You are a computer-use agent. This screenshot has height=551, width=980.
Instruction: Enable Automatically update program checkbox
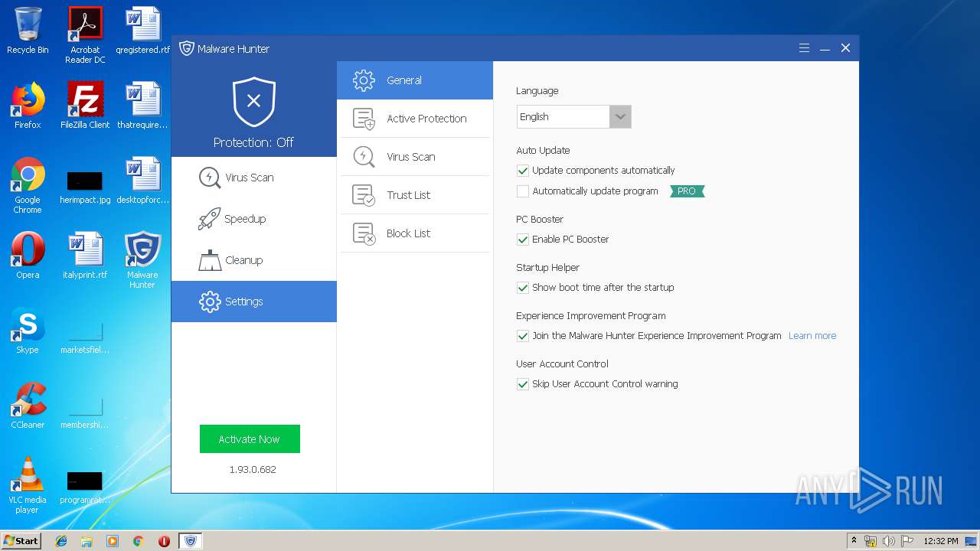pyautogui.click(x=523, y=191)
